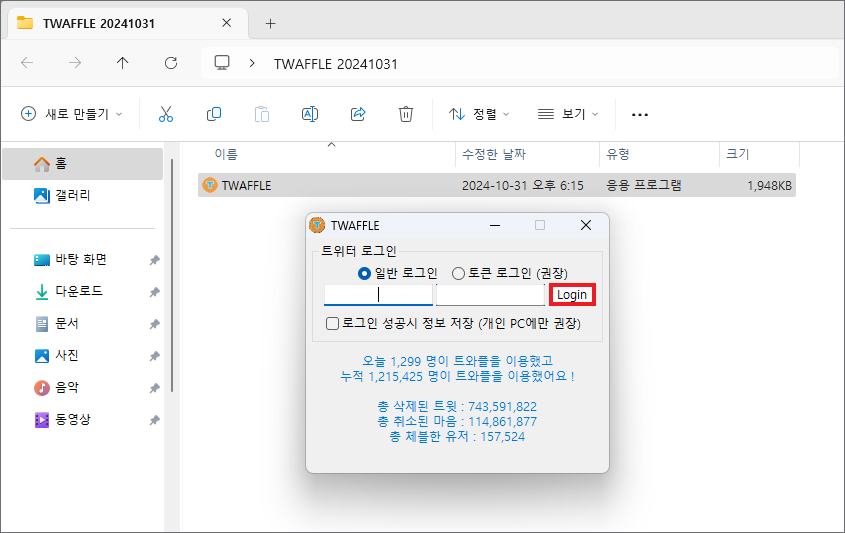The height and width of the screenshot is (533, 845).
Task: Click the pin icon beside 문서
Action: click(x=155, y=324)
